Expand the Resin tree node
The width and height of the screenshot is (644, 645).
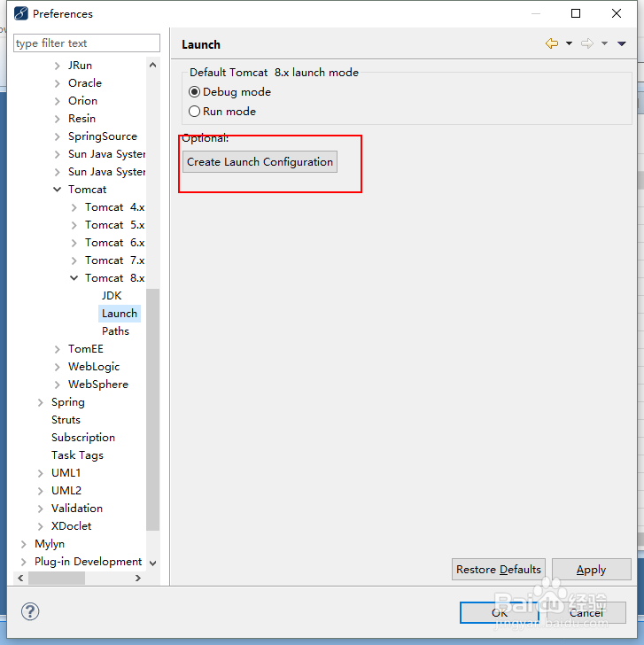point(58,119)
